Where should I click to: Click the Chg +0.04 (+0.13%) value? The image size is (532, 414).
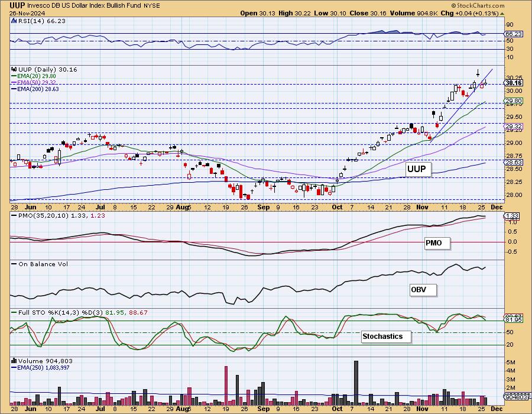(x=469, y=13)
